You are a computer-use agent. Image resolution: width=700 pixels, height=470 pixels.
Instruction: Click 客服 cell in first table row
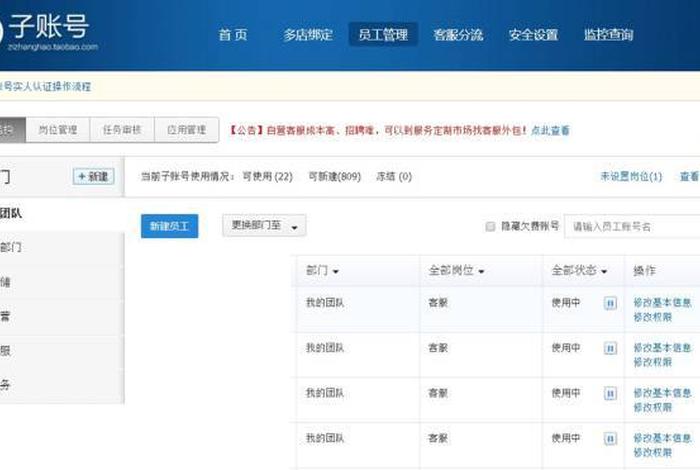(x=438, y=303)
